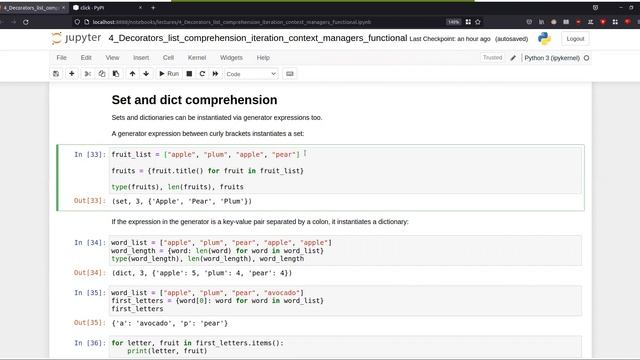Rename notebook by clicking its title
This screenshot has height=360, width=640.
tap(258, 38)
